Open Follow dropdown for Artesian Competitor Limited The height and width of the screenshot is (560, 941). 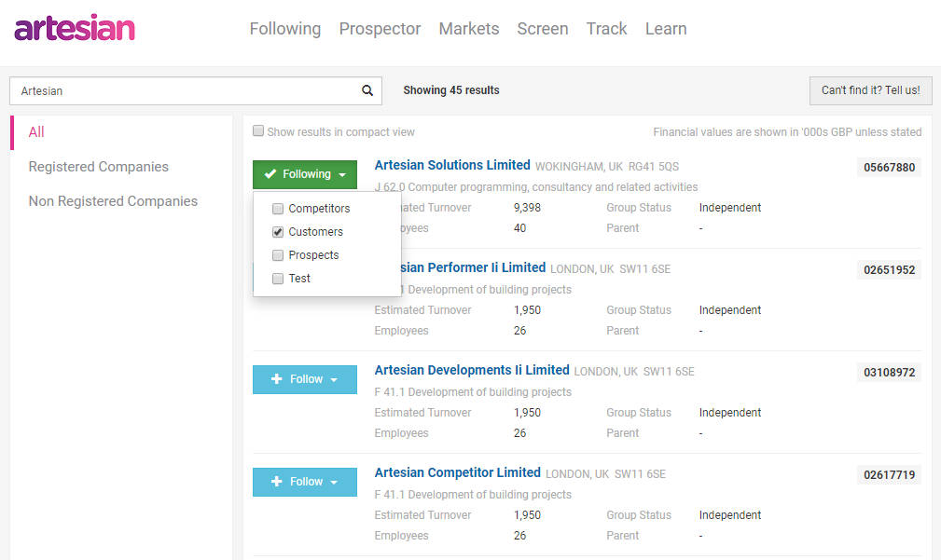coord(304,482)
